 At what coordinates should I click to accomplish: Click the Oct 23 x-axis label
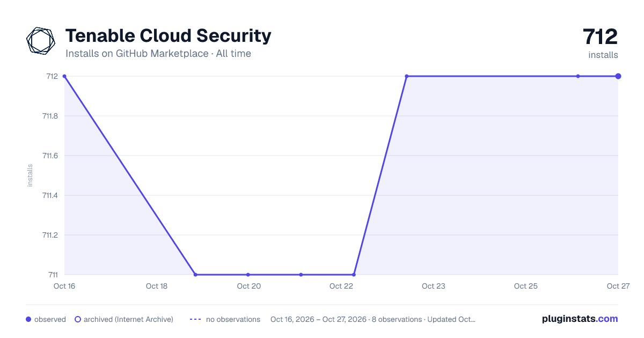[434, 286]
